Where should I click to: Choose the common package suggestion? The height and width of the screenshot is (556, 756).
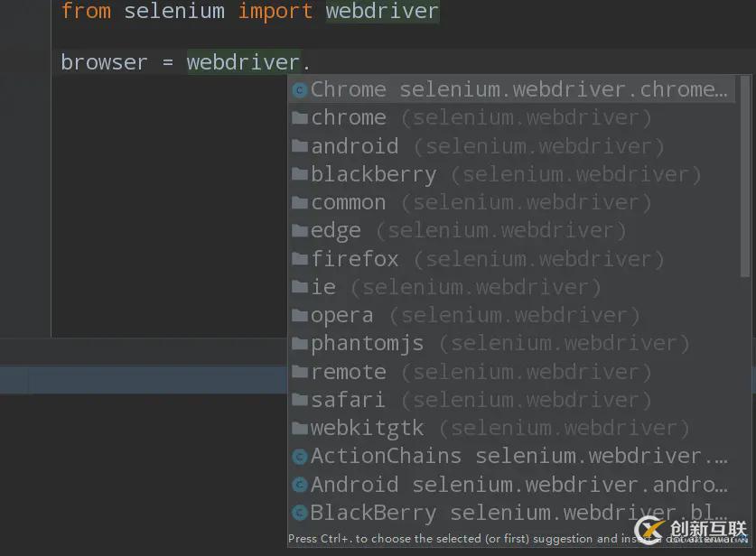pyautogui.click(x=512, y=202)
